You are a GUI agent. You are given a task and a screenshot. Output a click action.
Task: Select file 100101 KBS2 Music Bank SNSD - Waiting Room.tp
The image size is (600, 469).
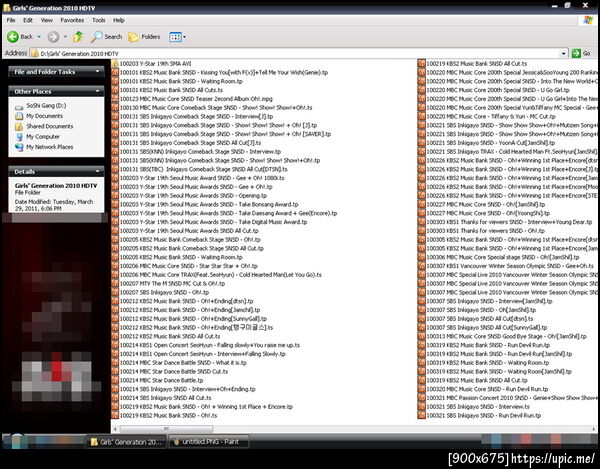pyautogui.click(x=177, y=81)
